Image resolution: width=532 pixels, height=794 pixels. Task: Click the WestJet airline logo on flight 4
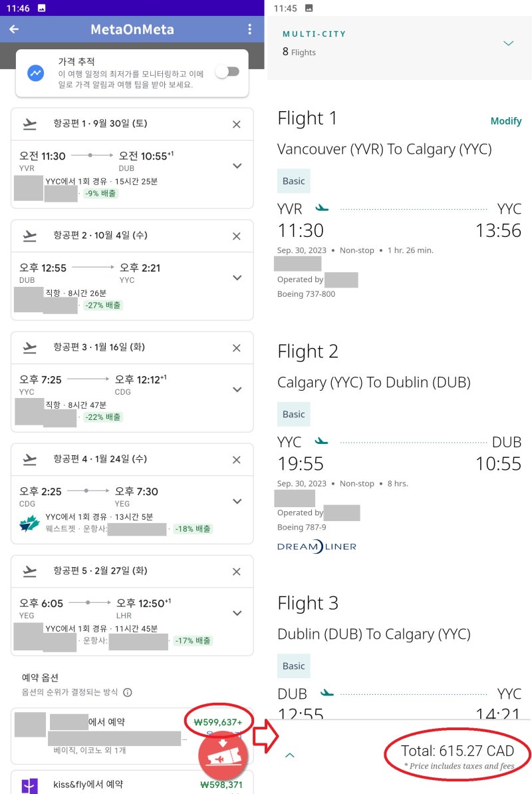click(x=29, y=524)
